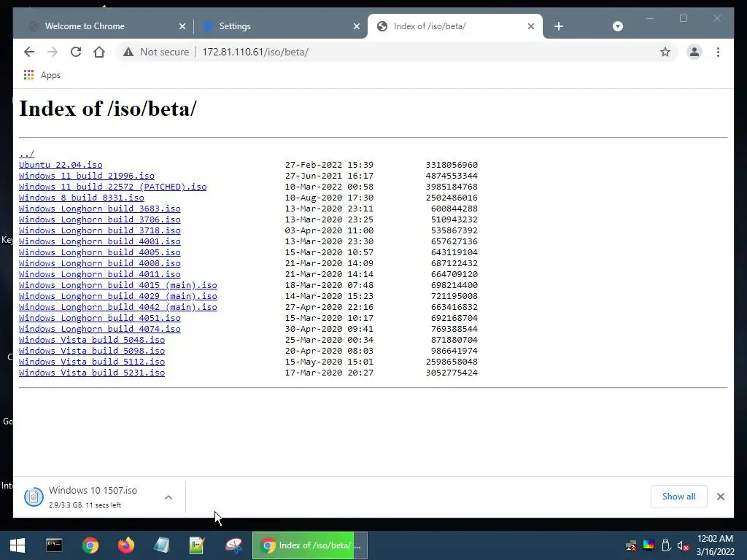Click the USB device tray icon
The height and width of the screenshot is (560, 747).
[666, 545]
